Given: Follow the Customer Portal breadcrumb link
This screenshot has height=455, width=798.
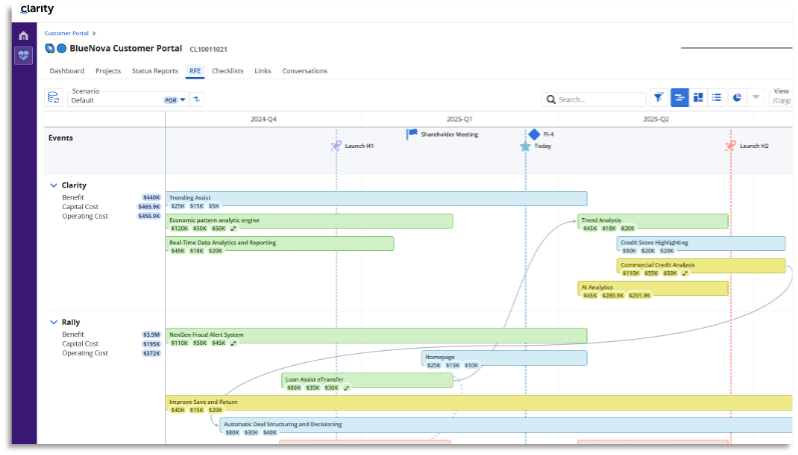Looking at the screenshot, I should pyautogui.click(x=66, y=34).
